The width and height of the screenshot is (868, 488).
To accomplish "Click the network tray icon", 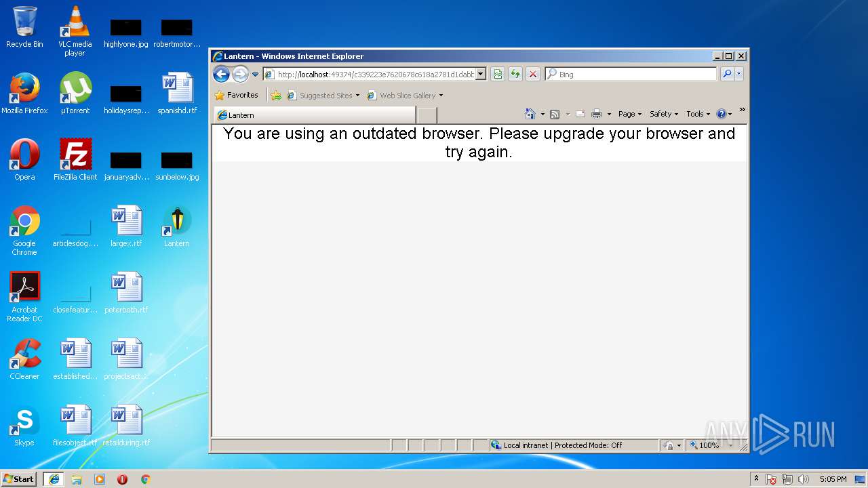I will click(x=787, y=479).
